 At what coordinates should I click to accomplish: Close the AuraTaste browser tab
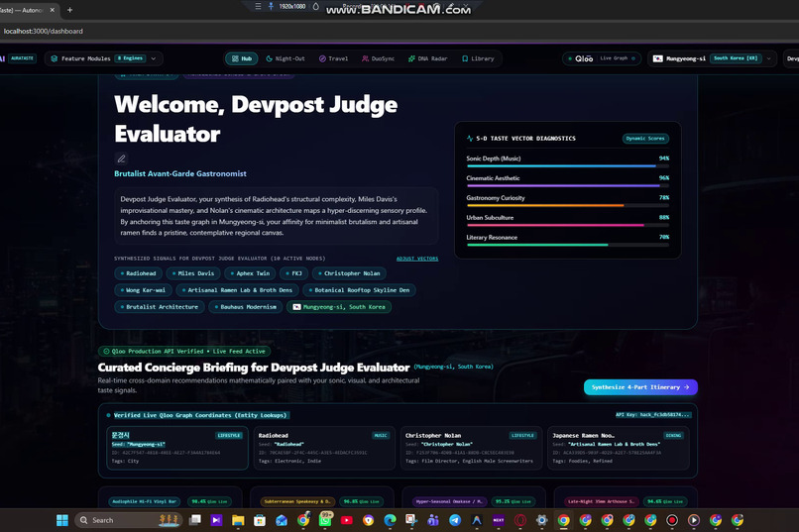tap(52, 10)
